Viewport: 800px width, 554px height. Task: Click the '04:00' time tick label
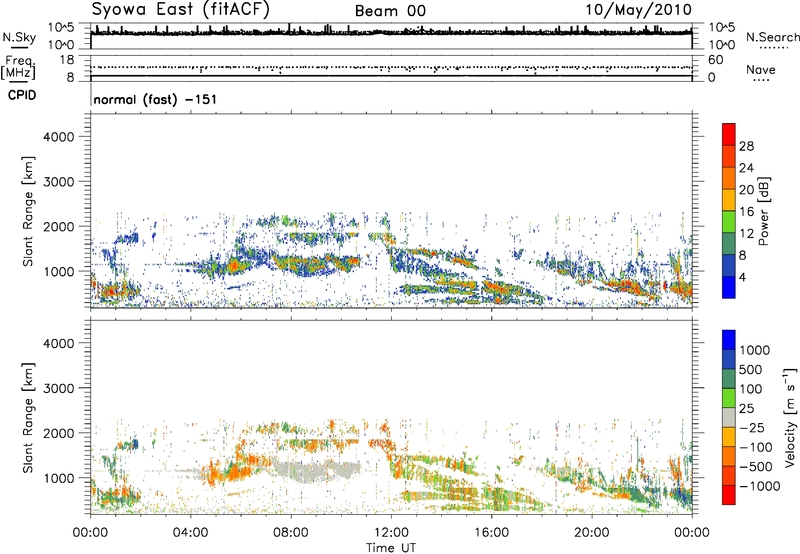click(x=190, y=533)
